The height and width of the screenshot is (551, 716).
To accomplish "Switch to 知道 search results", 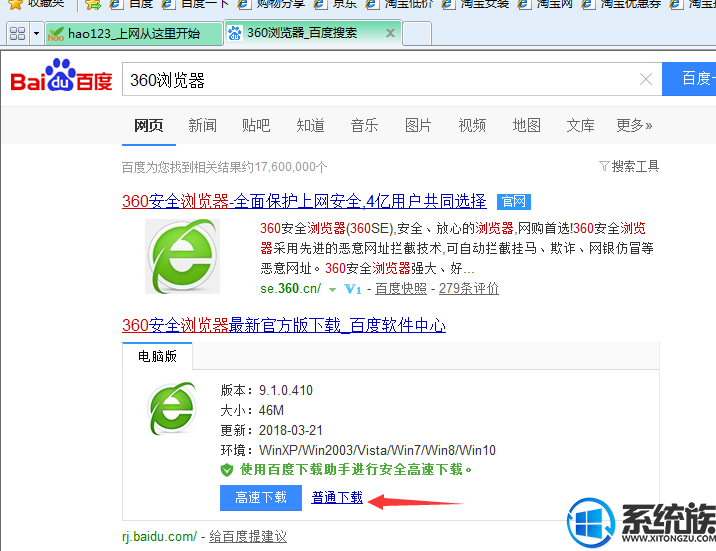I will (x=311, y=125).
